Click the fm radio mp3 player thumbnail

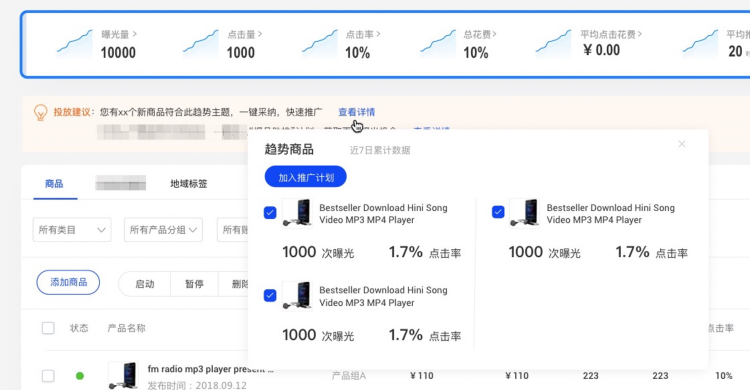(x=123, y=376)
